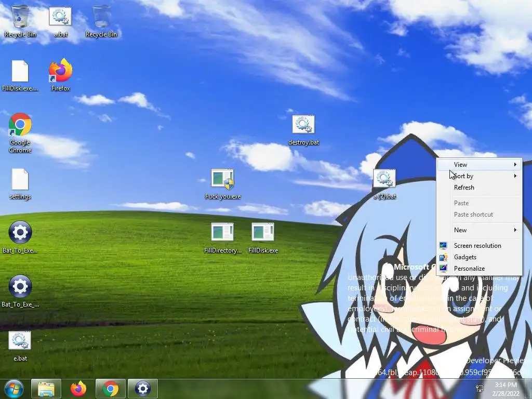The image size is (532, 399).
Task: Open the View submenu in context menu
Action: [479, 165]
